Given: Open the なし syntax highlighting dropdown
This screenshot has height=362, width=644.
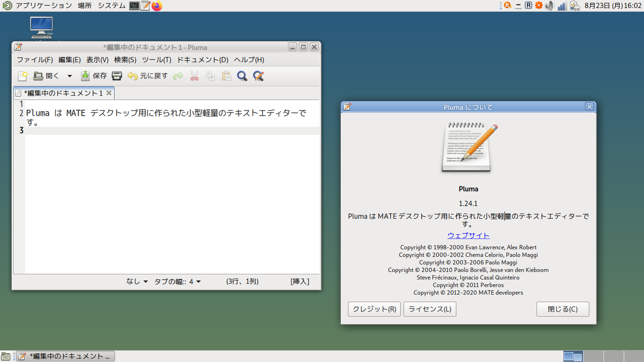Looking at the screenshot, I should (137, 282).
